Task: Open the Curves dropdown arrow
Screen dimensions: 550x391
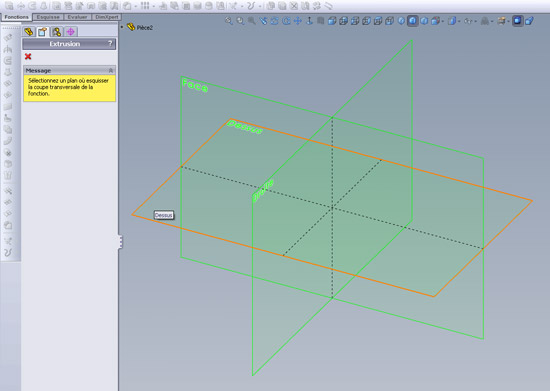Action: tap(260, 6)
